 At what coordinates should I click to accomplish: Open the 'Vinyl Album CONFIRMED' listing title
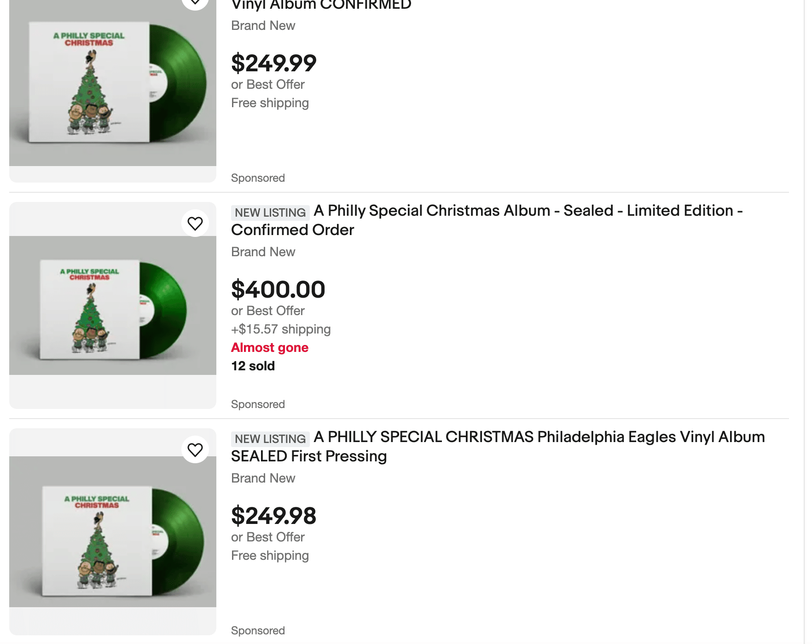click(x=321, y=6)
